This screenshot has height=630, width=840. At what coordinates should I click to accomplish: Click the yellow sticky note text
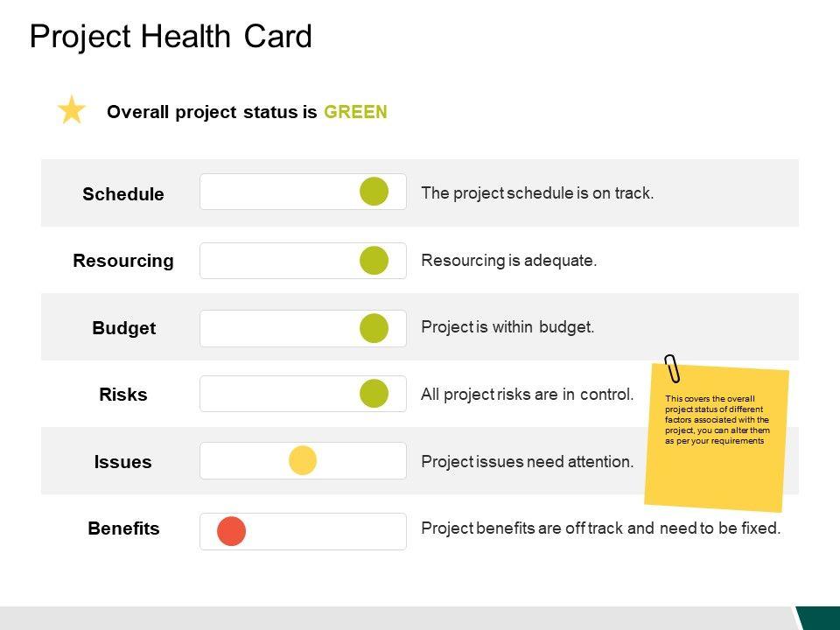point(717,420)
